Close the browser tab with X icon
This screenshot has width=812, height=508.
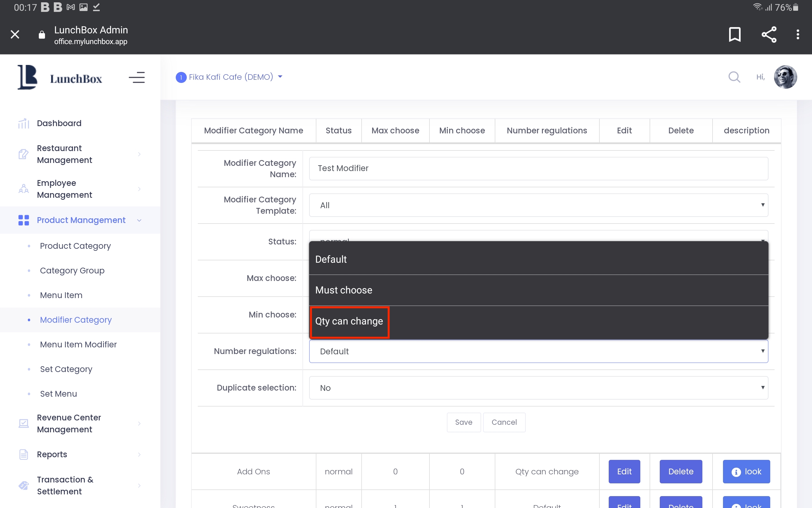(15, 34)
